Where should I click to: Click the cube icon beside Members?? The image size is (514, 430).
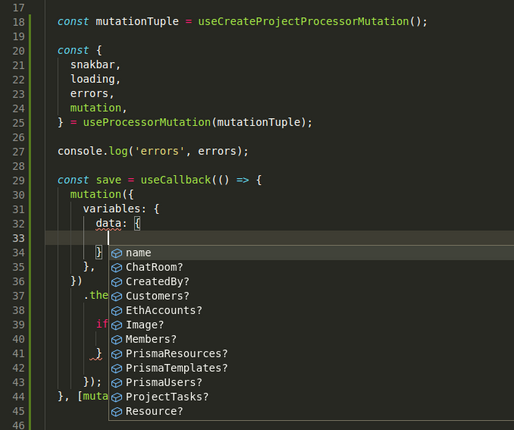[117, 340]
